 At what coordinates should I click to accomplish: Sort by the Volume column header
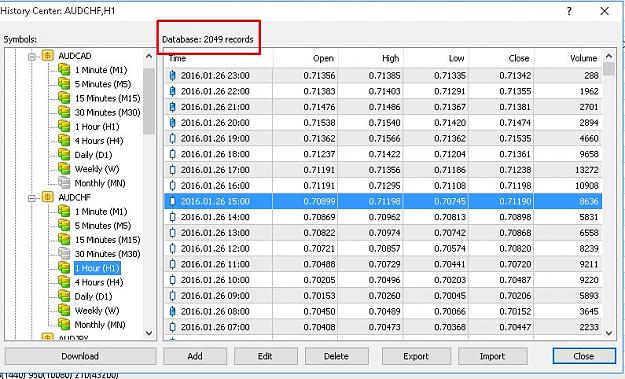coord(568,59)
